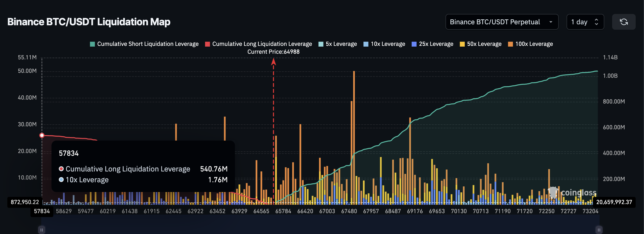Click the teal square icon beside 5x Leverage

point(321,44)
